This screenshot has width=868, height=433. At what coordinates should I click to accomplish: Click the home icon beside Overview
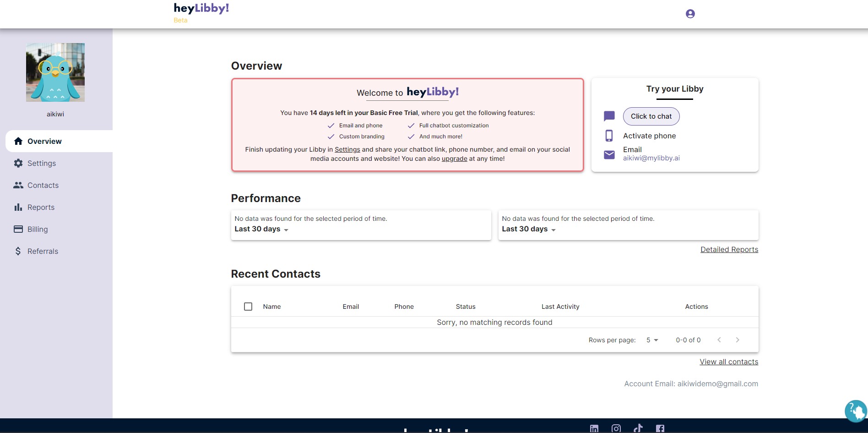tap(18, 141)
